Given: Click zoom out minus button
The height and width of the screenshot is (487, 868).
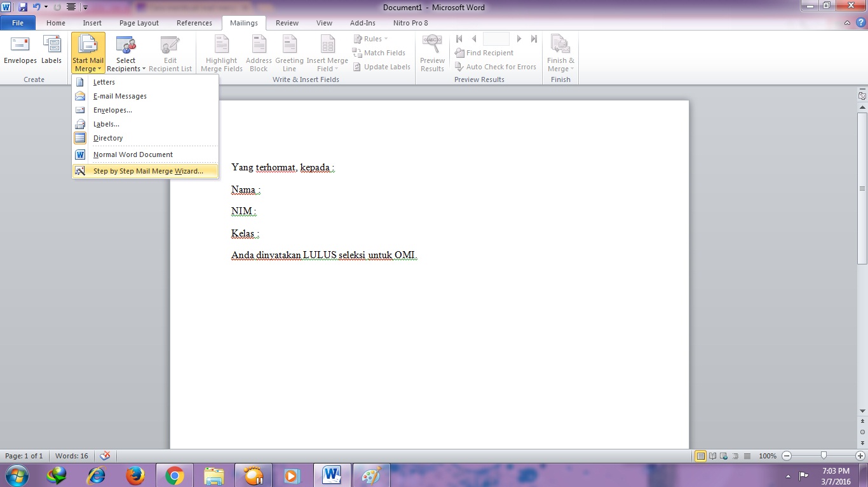Looking at the screenshot, I should [x=787, y=456].
